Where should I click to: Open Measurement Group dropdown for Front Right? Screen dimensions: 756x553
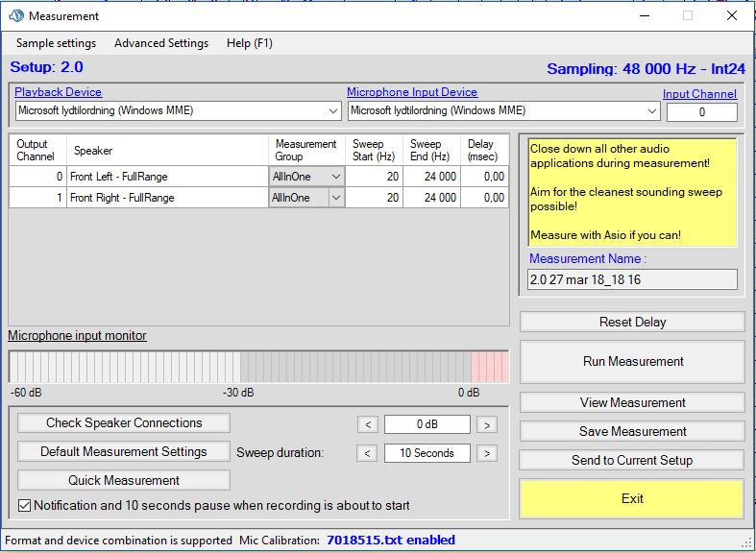[x=335, y=198]
